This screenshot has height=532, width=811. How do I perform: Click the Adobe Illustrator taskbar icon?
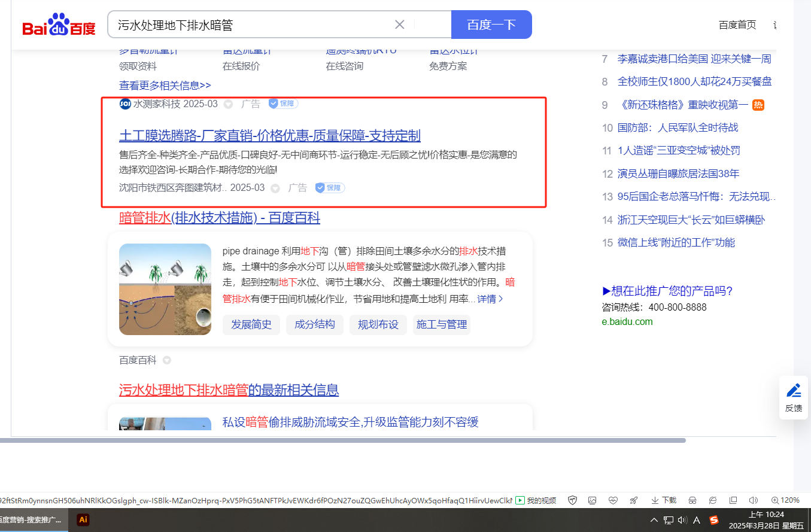(83, 519)
